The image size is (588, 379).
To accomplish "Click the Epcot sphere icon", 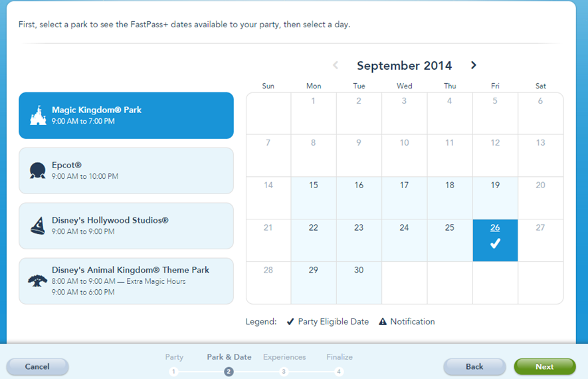I will 37,170.
